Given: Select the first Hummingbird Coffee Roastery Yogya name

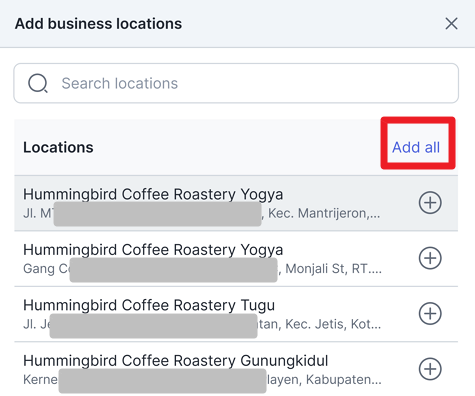Looking at the screenshot, I should coord(153,194).
